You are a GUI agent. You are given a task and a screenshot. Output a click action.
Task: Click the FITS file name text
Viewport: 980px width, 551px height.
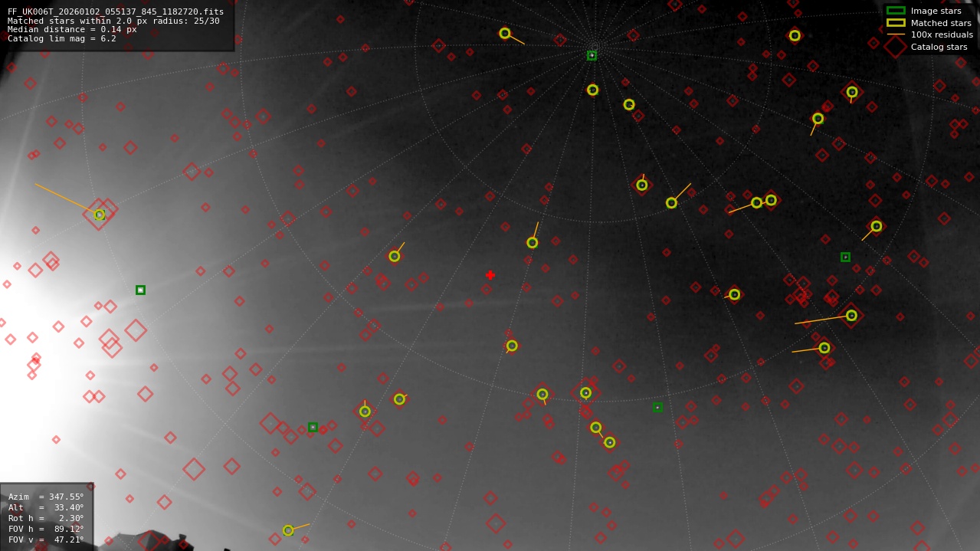tap(116, 12)
